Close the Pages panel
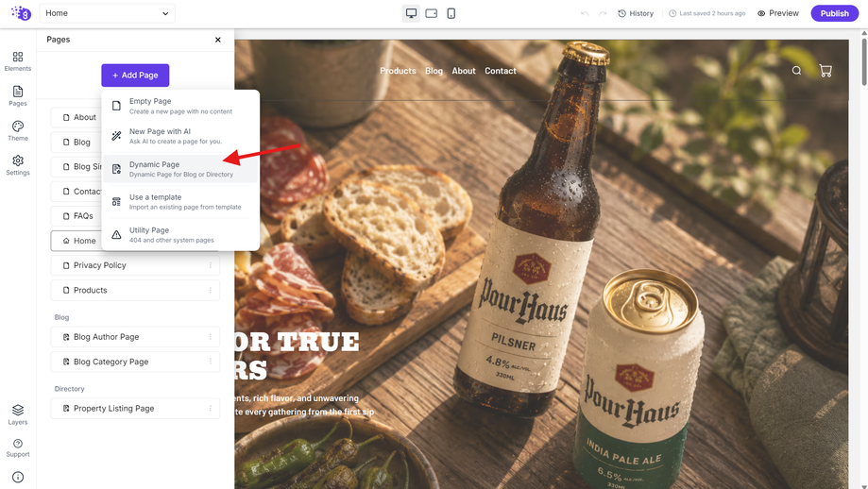Image resolution: width=868 pixels, height=489 pixels. [218, 40]
